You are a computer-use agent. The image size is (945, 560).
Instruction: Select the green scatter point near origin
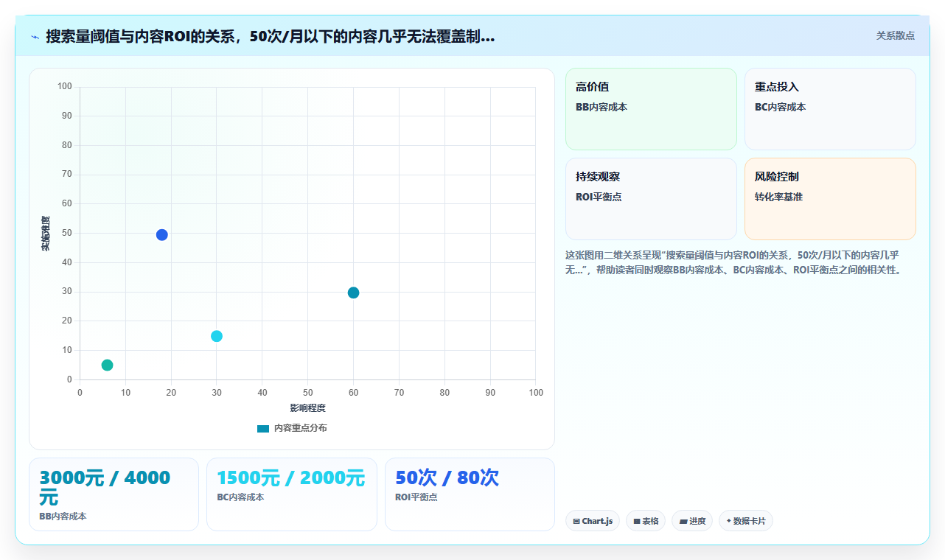[x=107, y=365]
